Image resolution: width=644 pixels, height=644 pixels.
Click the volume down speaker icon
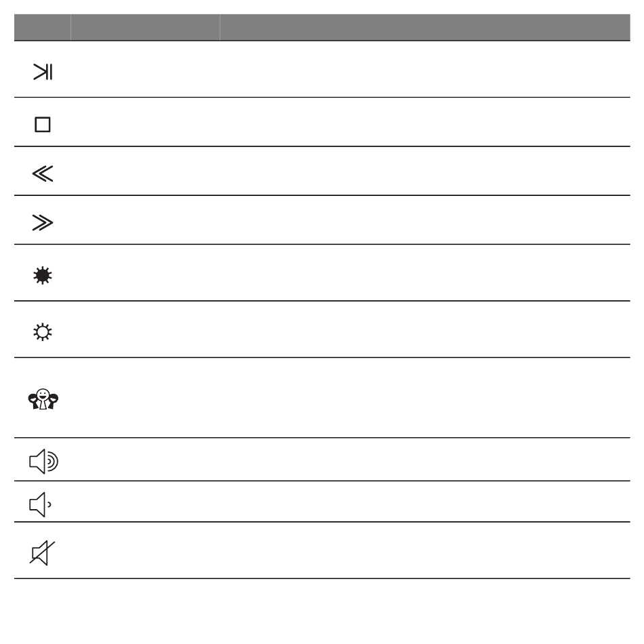tap(40, 504)
